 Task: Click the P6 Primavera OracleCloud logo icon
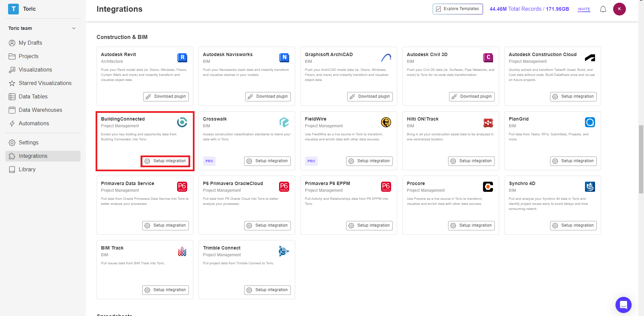[284, 187]
